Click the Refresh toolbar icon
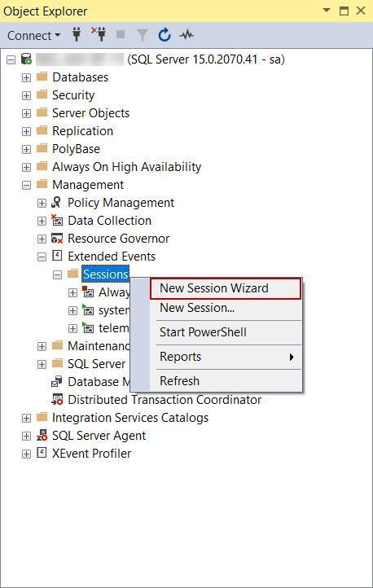This screenshot has height=588, width=373. click(165, 35)
